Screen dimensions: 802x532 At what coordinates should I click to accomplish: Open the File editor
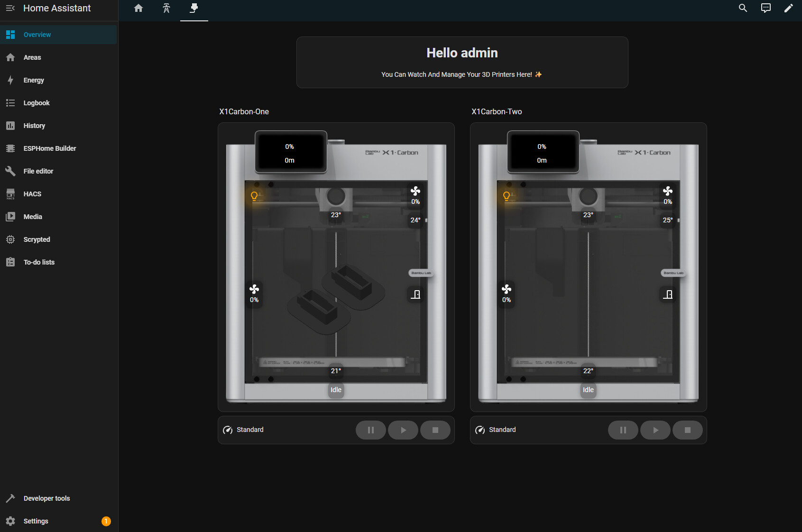tap(58, 171)
